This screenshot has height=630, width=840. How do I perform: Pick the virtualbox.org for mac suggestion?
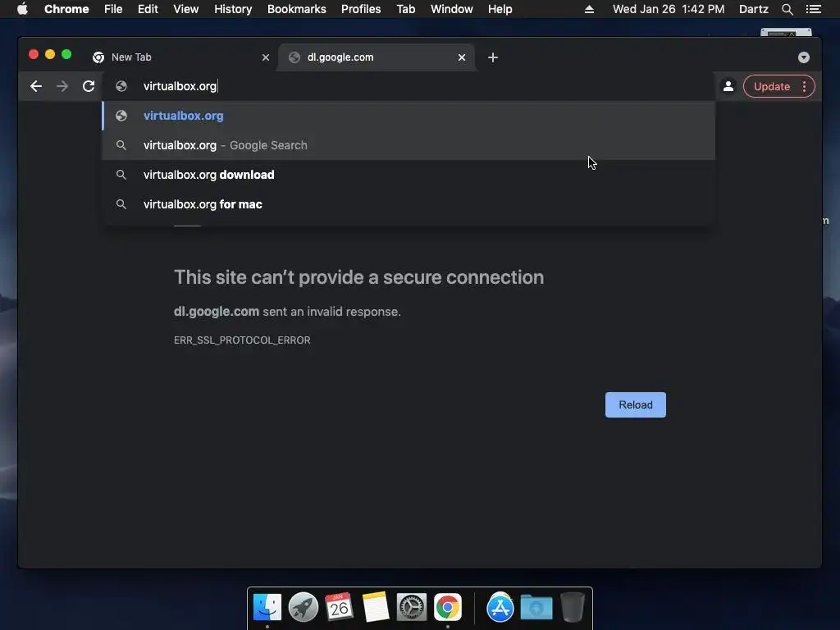click(409, 204)
